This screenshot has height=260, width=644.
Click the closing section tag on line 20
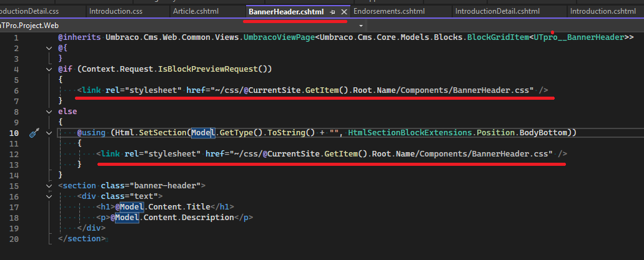[82, 239]
